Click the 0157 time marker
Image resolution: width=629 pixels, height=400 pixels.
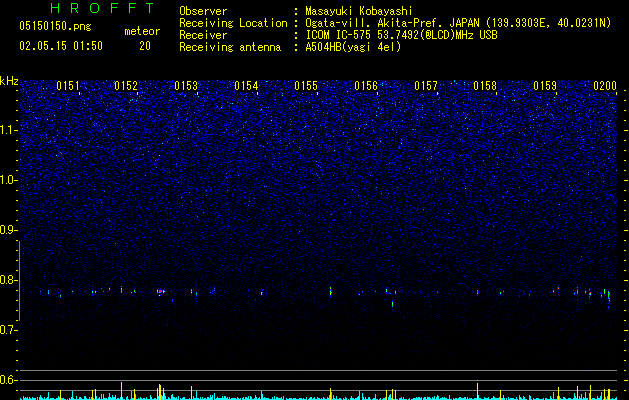[426, 86]
